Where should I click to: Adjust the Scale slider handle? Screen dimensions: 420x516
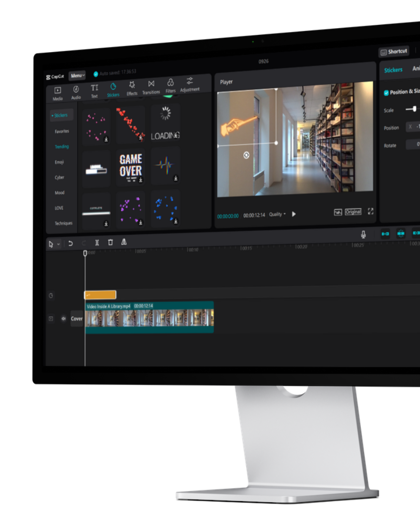pos(414,108)
